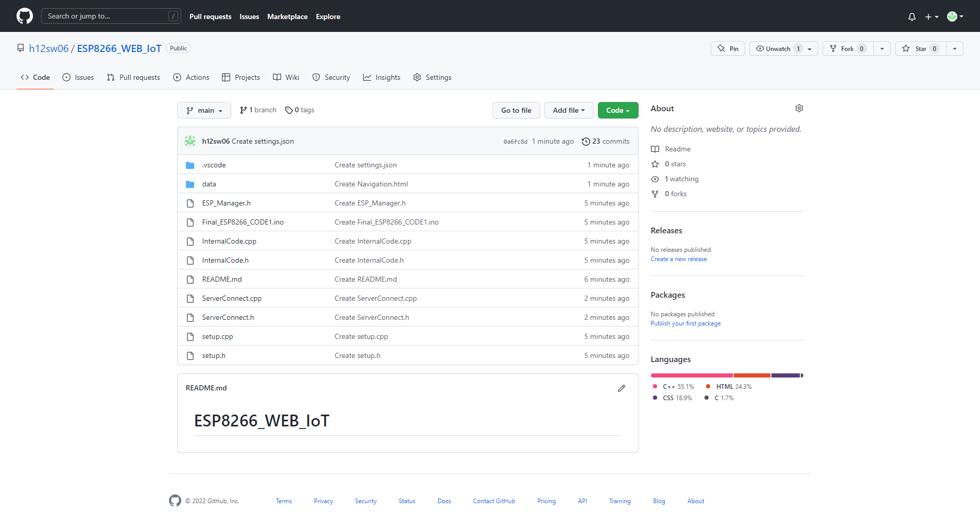View the 0 forks link
The width and height of the screenshot is (980, 532).
[669, 194]
